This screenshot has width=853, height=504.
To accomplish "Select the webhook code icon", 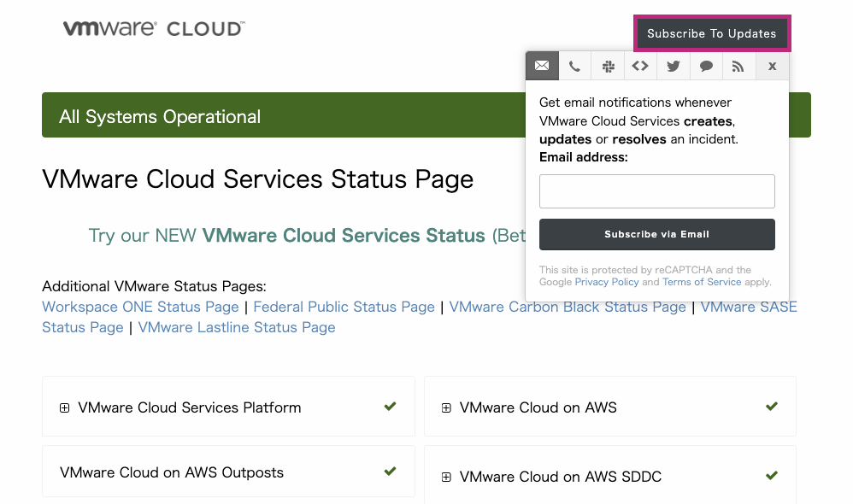I will click(x=640, y=66).
